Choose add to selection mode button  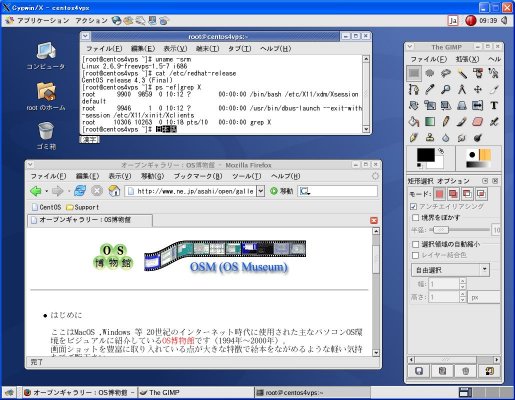tap(453, 194)
